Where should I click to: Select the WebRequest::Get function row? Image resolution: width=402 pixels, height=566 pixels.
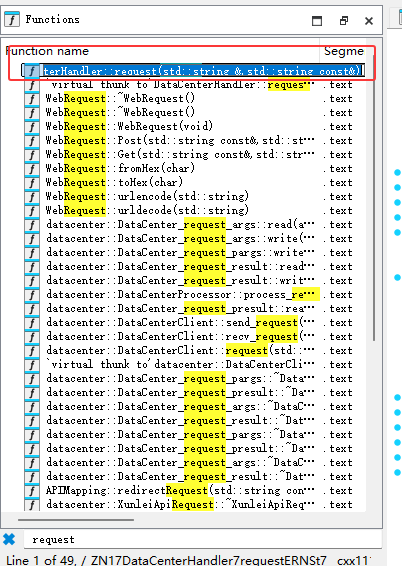coord(195,154)
